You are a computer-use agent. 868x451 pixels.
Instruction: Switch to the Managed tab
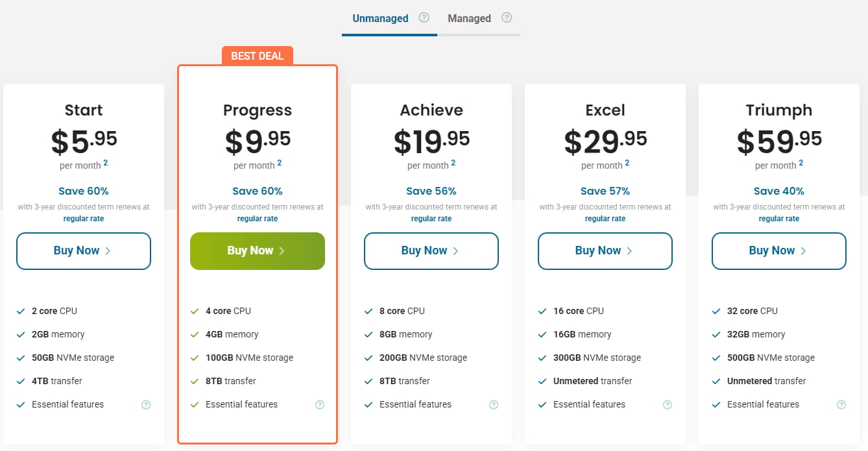(x=469, y=18)
